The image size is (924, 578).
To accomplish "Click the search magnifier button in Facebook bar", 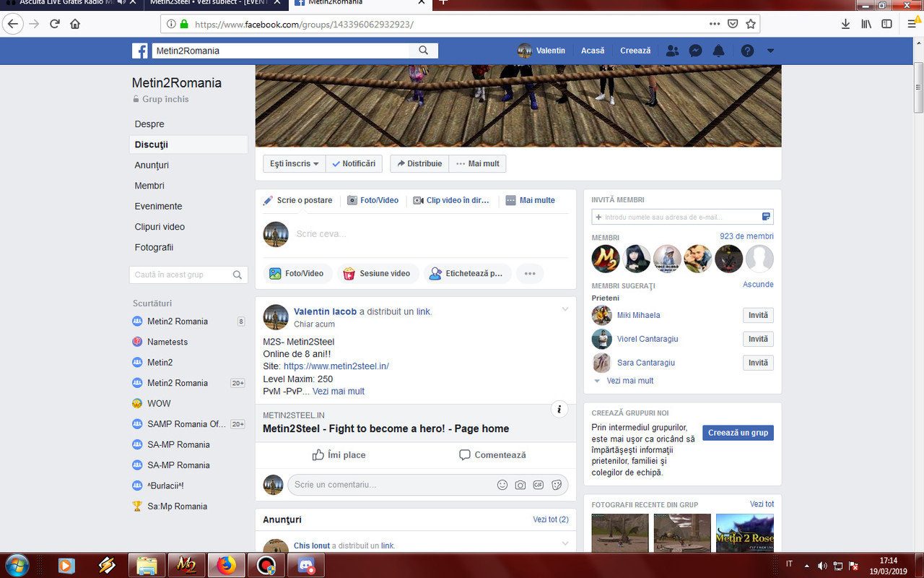I will pos(424,51).
